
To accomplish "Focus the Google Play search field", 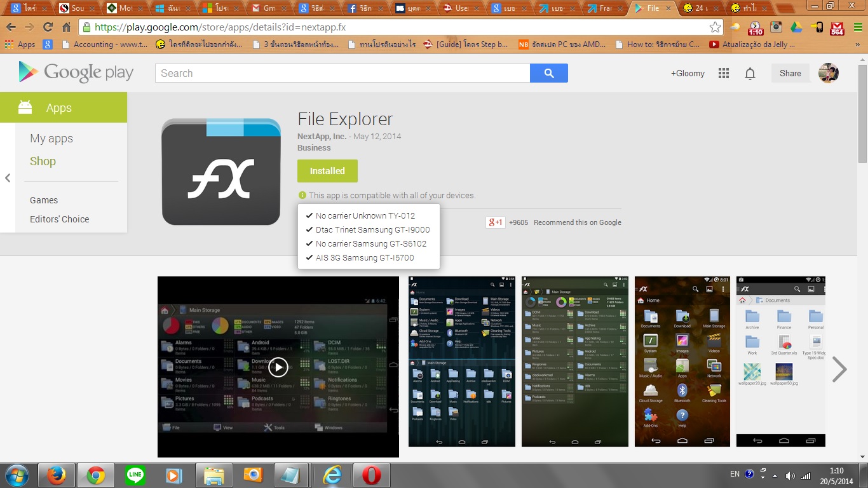I will point(342,73).
